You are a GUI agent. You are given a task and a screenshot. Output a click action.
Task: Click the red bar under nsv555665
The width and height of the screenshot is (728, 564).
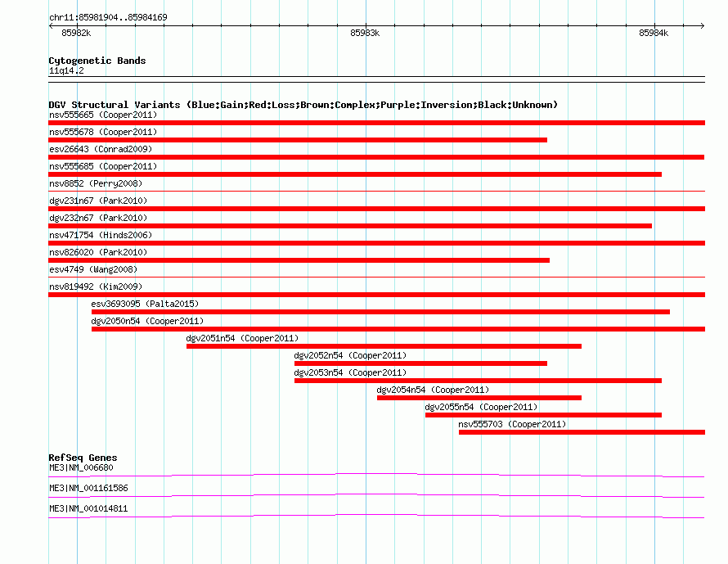(x=376, y=123)
